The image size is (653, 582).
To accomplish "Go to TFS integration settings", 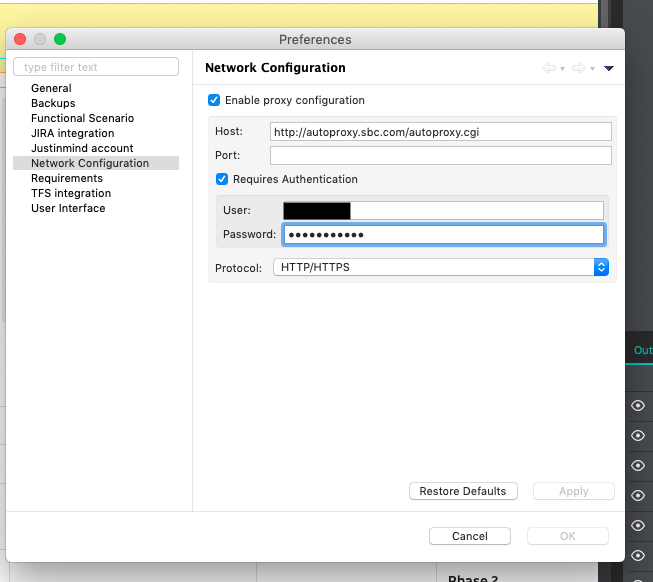I will pyautogui.click(x=71, y=193).
